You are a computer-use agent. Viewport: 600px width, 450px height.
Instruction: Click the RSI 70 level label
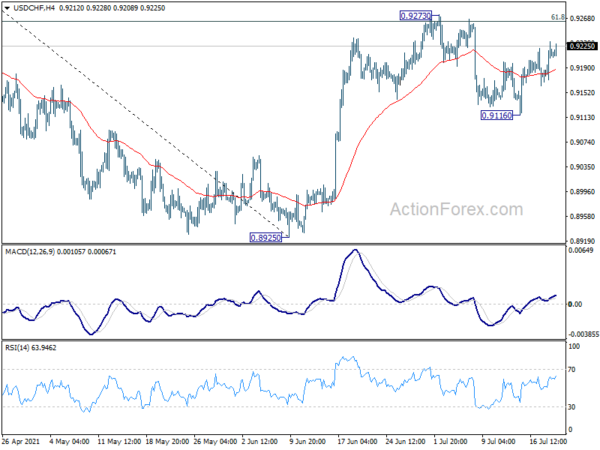tap(572, 370)
